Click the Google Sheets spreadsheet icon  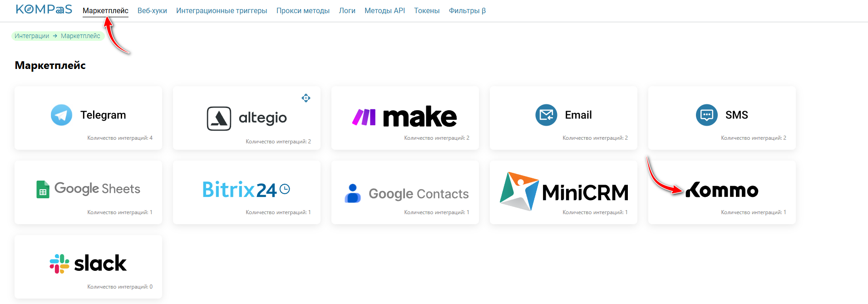[43, 189]
